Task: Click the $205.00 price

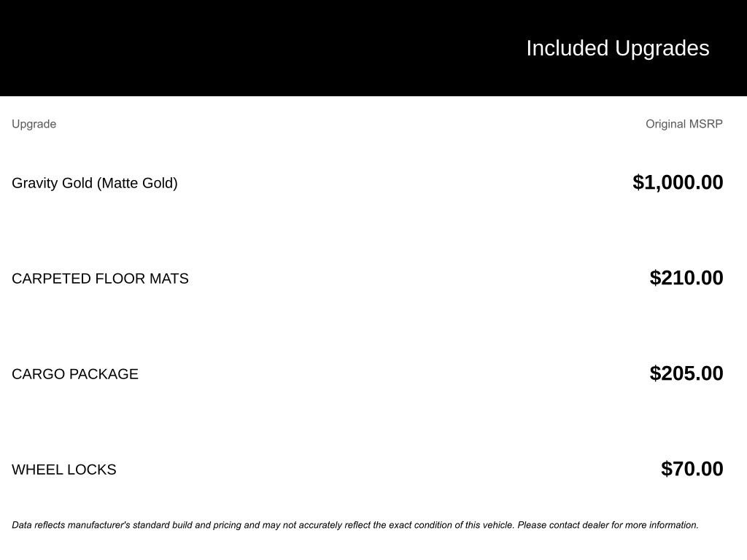Action: (x=686, y=373)
